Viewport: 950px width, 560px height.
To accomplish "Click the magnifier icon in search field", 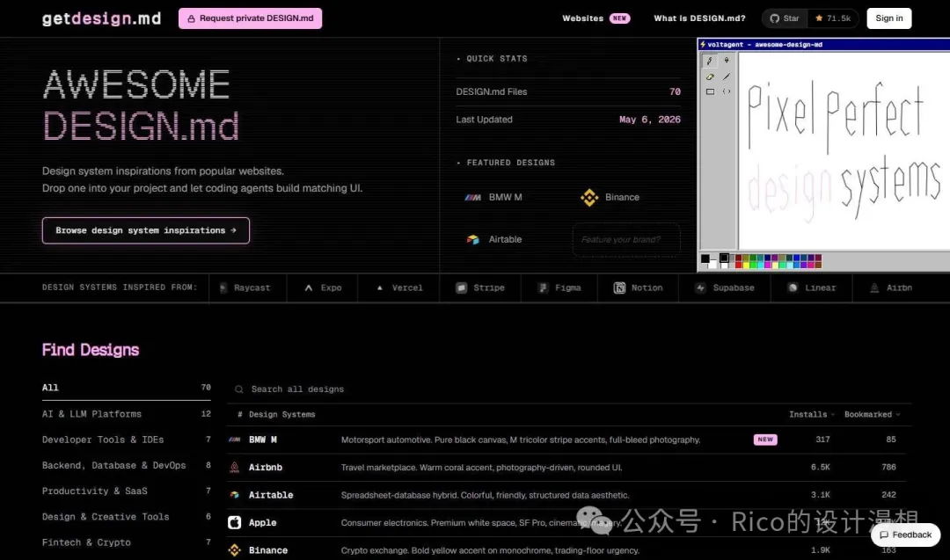I will (238, 389).
